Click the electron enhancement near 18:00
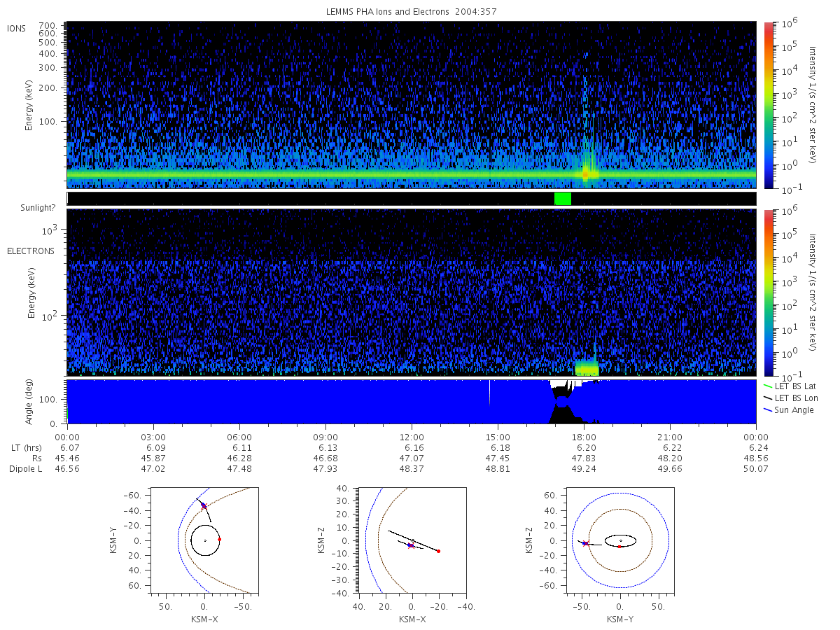The width and height of the screenshot is (840, 630). (x=587, y=368)
